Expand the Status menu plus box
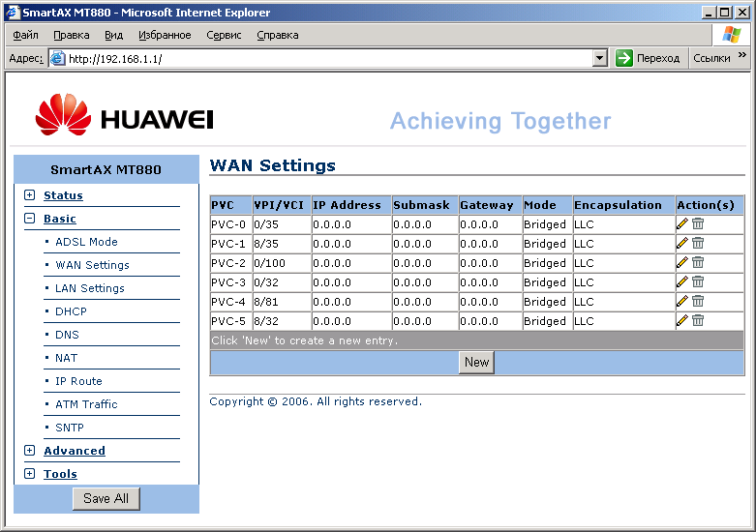756x532 pixels. pyautogui.click(x=29, y=195)
